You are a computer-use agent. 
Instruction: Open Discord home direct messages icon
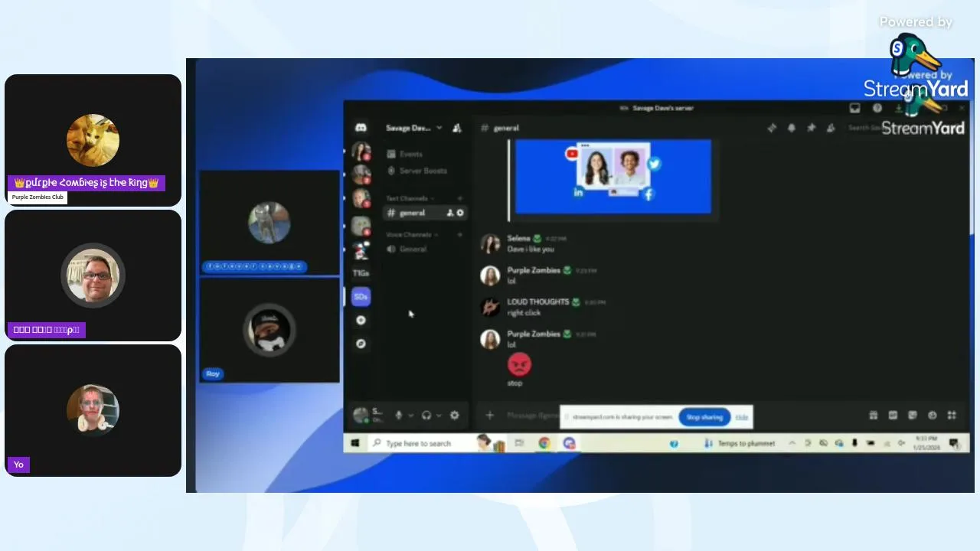coord(361,128)
